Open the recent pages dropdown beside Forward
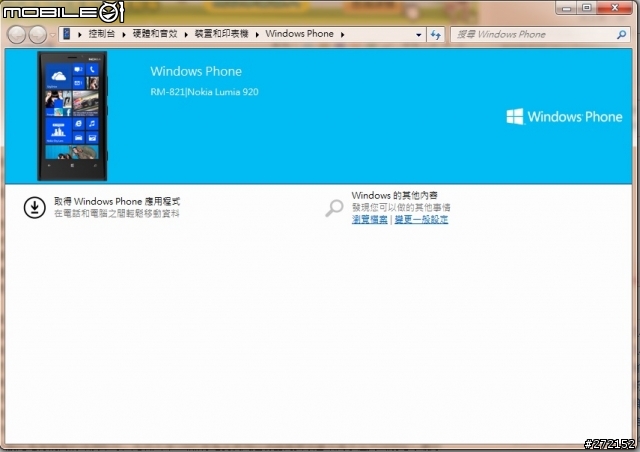This screenshot has width=640, height=452. [53, 35]
